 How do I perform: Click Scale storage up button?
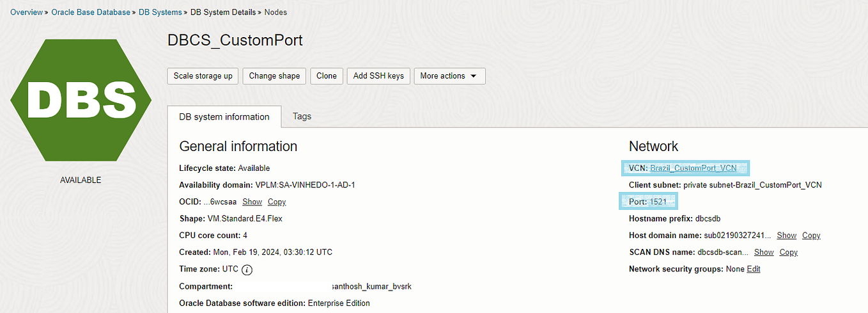pos(203,76)
